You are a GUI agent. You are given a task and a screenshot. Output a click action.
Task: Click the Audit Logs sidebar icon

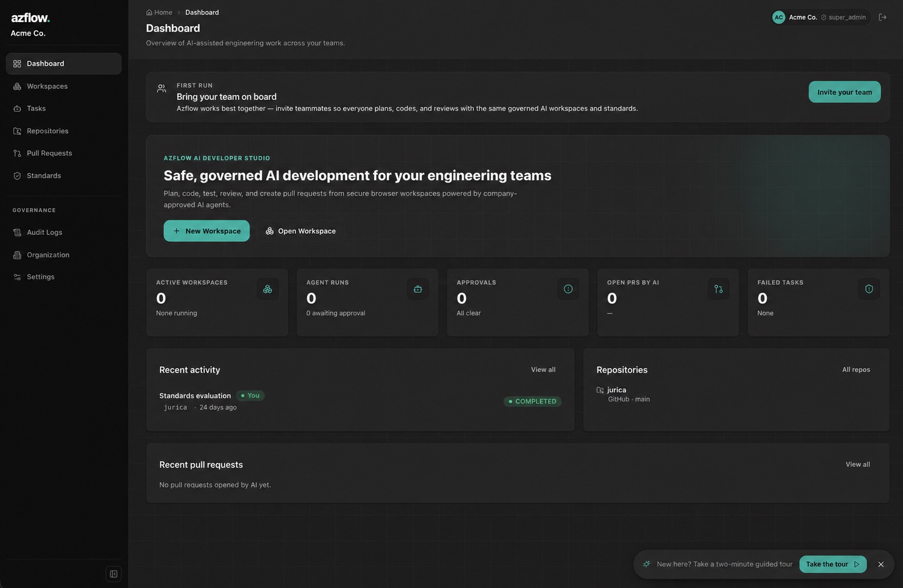click(x=17, y=232)
